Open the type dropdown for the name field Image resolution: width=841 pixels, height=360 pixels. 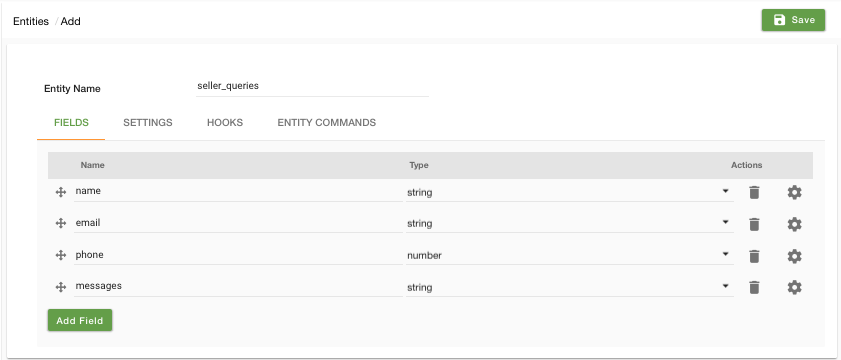click(x=570, y=192)
